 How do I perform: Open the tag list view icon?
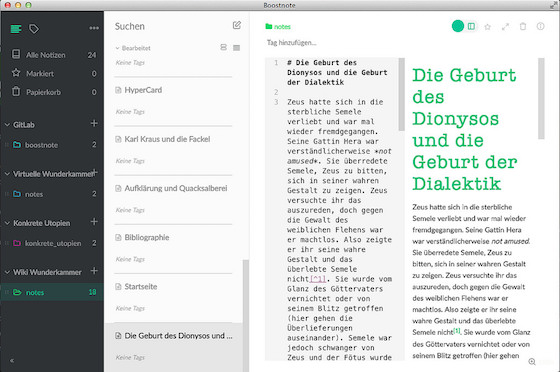(x=34, y=29)
